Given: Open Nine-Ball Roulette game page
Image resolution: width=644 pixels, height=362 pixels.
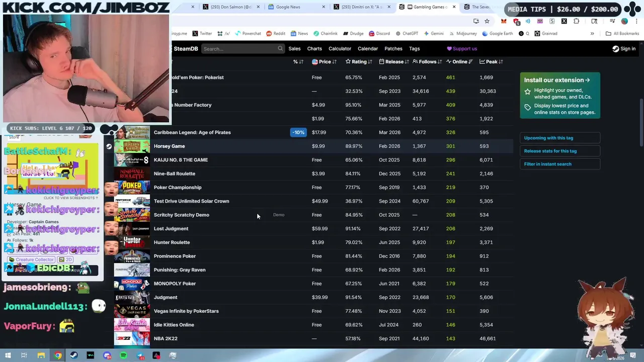Looking at the screenshot, I should coord(175,174).
